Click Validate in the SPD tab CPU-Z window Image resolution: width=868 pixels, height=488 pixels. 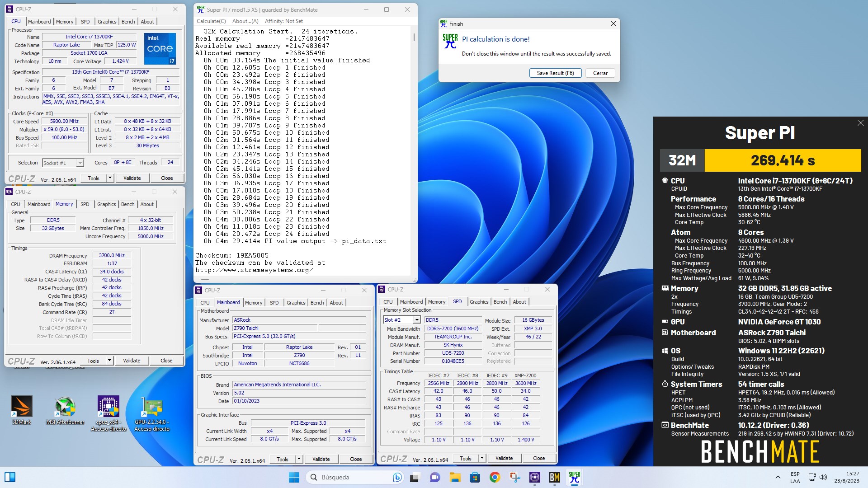tap(504, 458)
